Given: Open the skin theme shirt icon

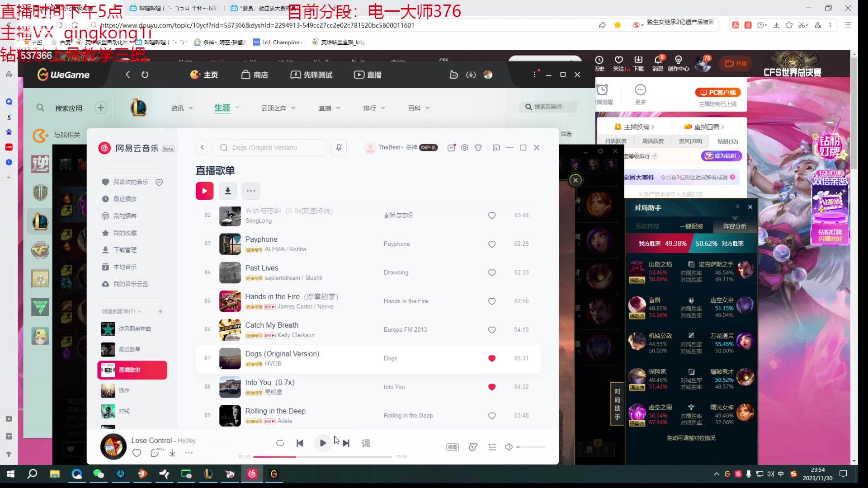Looking at the screenshot, I should tap(478, 148).
